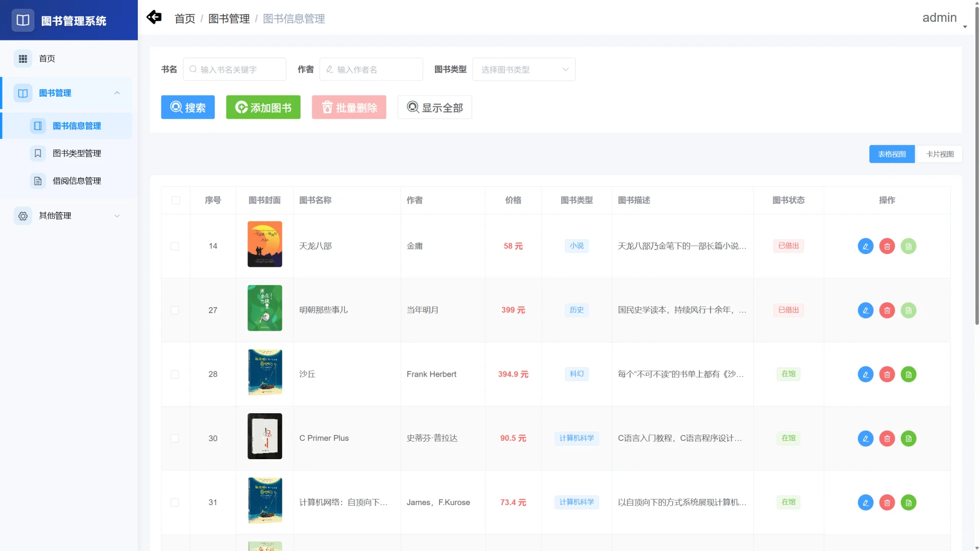Click the 输入书名关键字 input field
Image resolution: width=980 pixels, height=551 pixels.
click(x=235, y=69)
